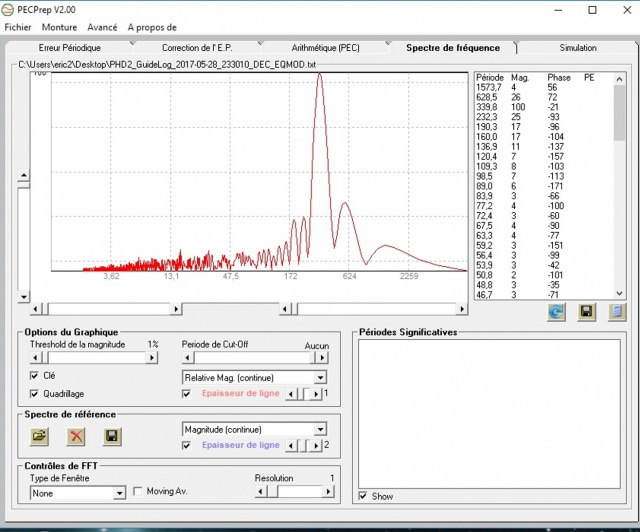Image resolution: width=640 pixels, height=532 pixels.
Task: Toggle the Show checkbox
Action: 362,496
